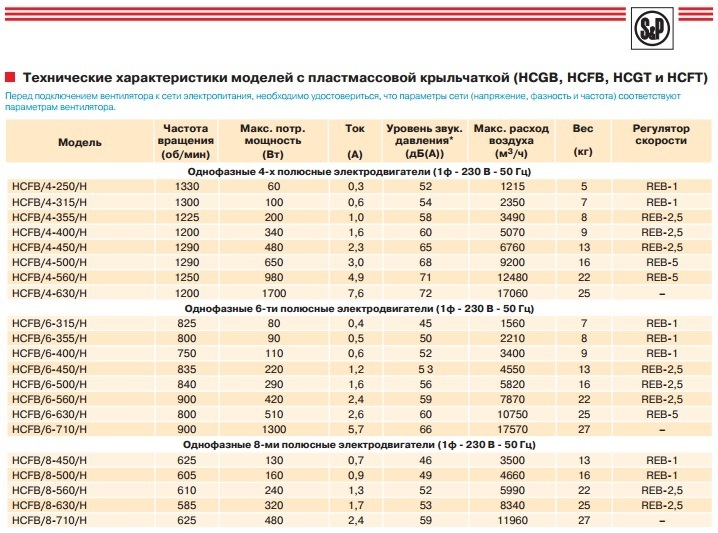The width and height of the screenshot is (718, 533).
Task: Click the 'Частота вращения' column header
Action: point(186,143)
